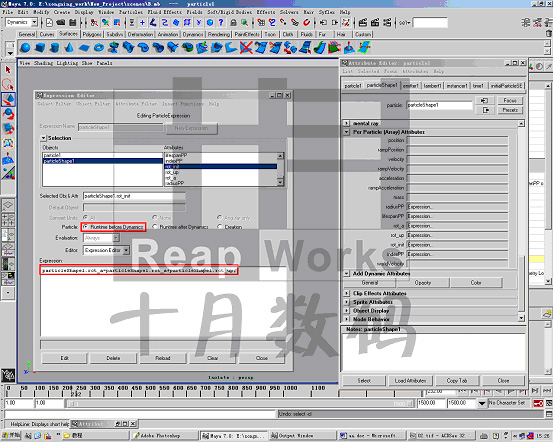Switch to the instancer1 tab
Viewport: 553px width, 442px height.
tap(457, 86)
